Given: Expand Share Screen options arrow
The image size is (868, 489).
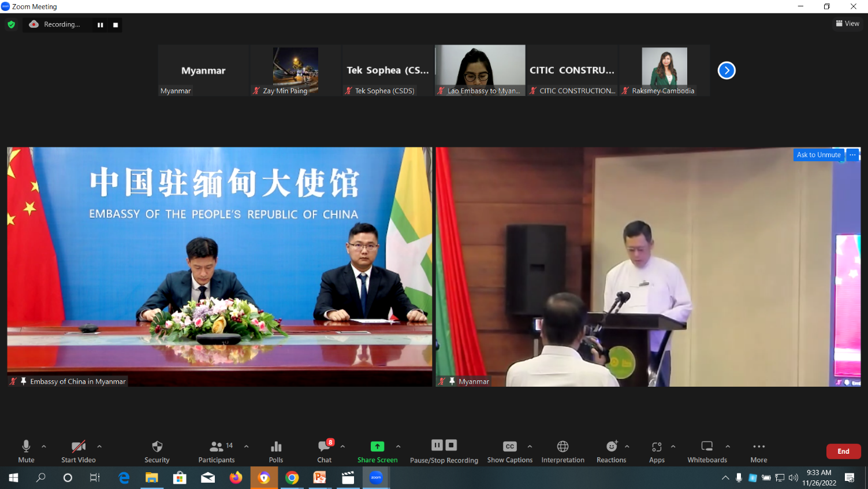Looking at the screenshot, I should coord(398,446).
